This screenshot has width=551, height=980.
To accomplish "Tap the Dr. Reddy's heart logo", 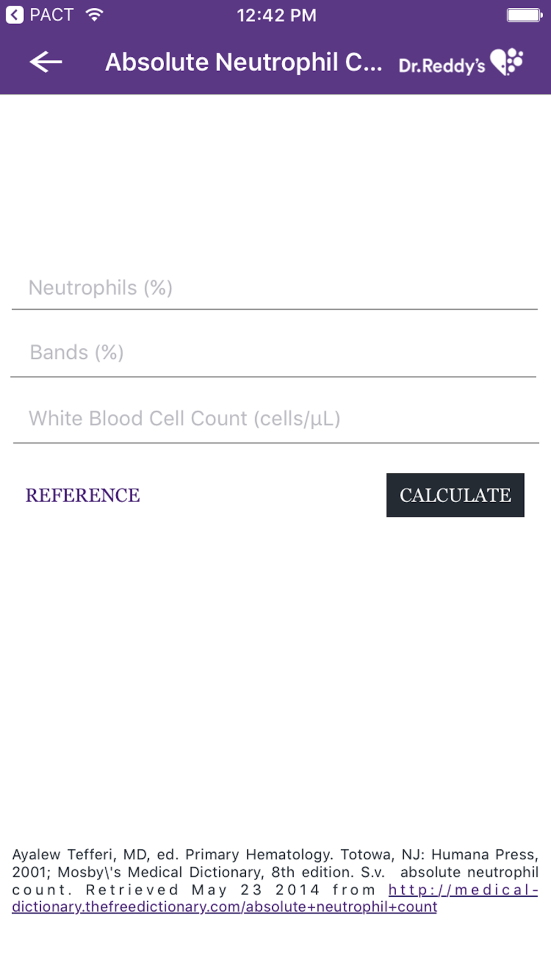I will [506, 62].
